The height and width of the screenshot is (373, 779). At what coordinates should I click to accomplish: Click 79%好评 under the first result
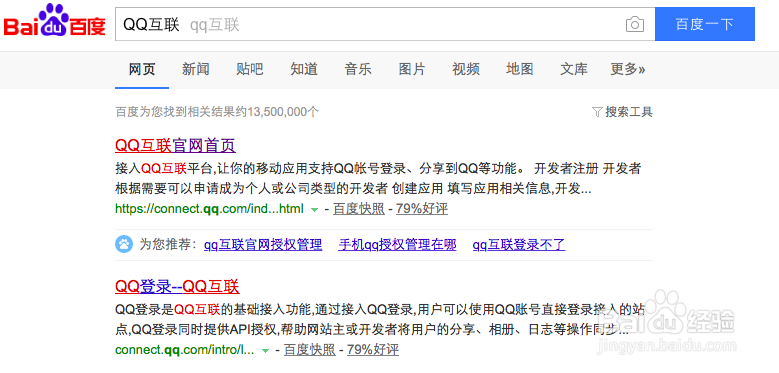click(422, 209)
